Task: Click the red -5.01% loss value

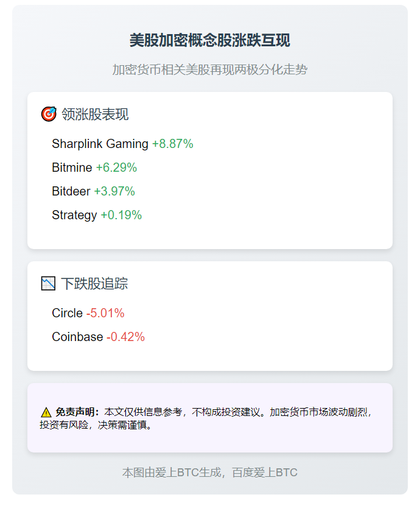Action: (105, 313)
